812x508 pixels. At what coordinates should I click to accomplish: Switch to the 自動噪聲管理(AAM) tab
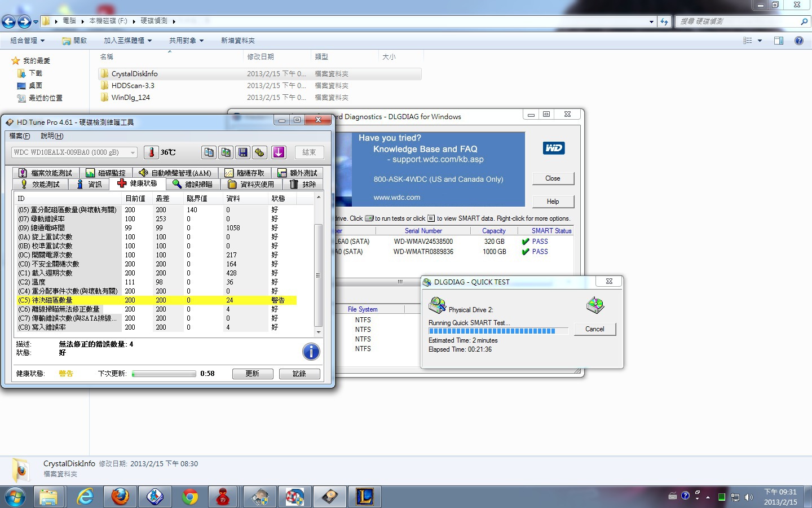click(175, 173)
